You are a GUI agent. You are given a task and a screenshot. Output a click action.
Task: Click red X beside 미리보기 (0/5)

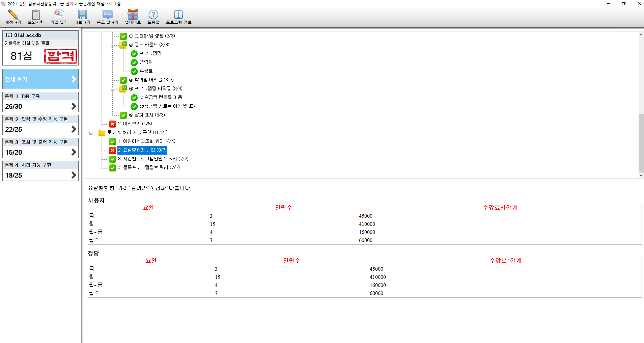(112, 124)
